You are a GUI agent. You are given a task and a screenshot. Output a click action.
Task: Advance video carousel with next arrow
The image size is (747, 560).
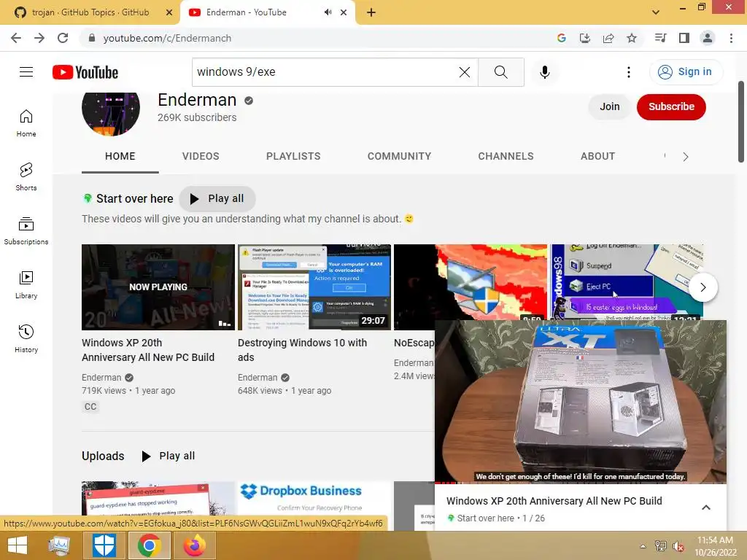[703, 287]
